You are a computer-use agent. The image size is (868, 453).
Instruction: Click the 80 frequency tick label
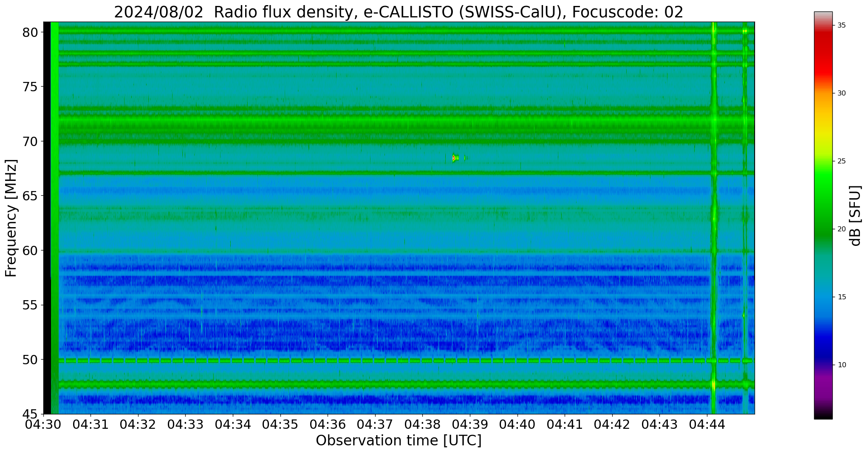(30, 32)
